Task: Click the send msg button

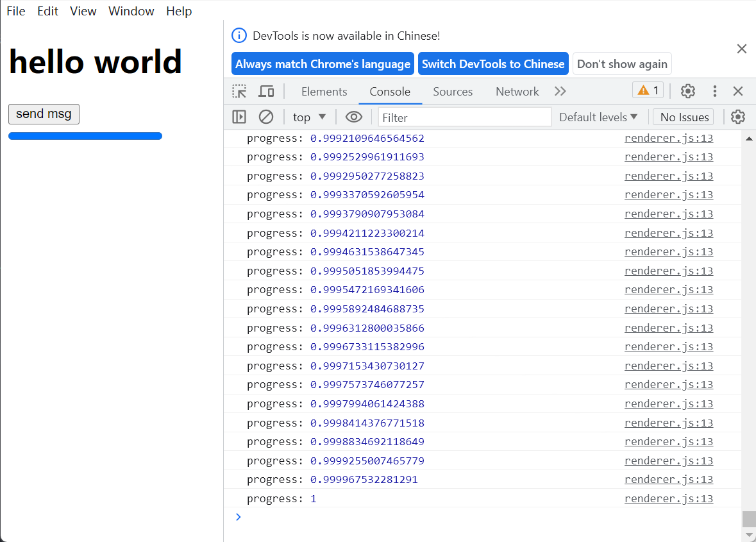Action: pyautogui.click(x=44, y=114)
